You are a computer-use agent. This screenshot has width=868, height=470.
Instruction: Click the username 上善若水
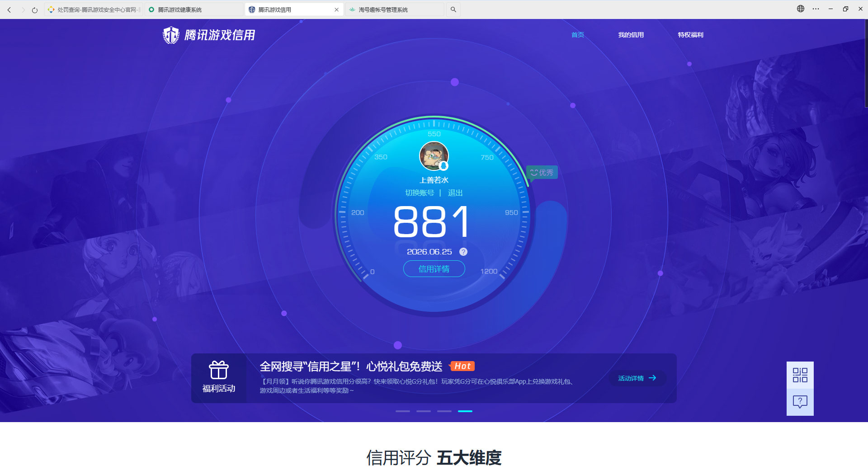coord(434,180)
